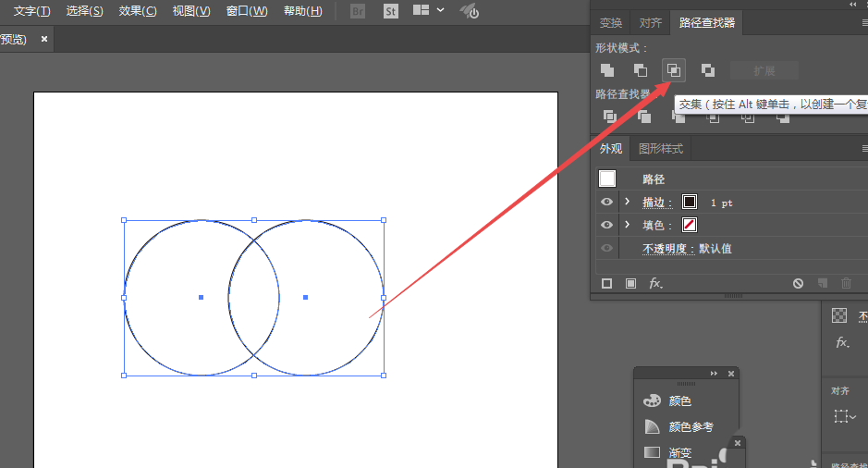Click the GPU performance rocket icon
Viewport: 868px width, 468px height.
pos(470,10)
